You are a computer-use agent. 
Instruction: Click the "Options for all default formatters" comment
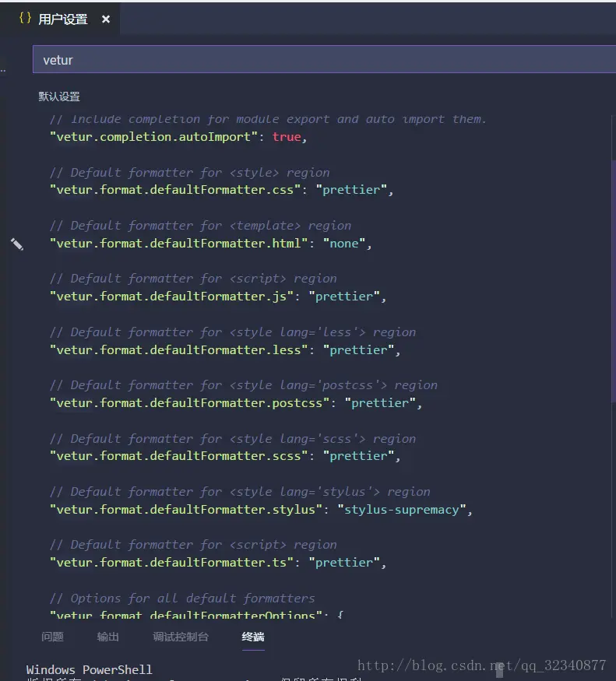click(x=182, y=599)
